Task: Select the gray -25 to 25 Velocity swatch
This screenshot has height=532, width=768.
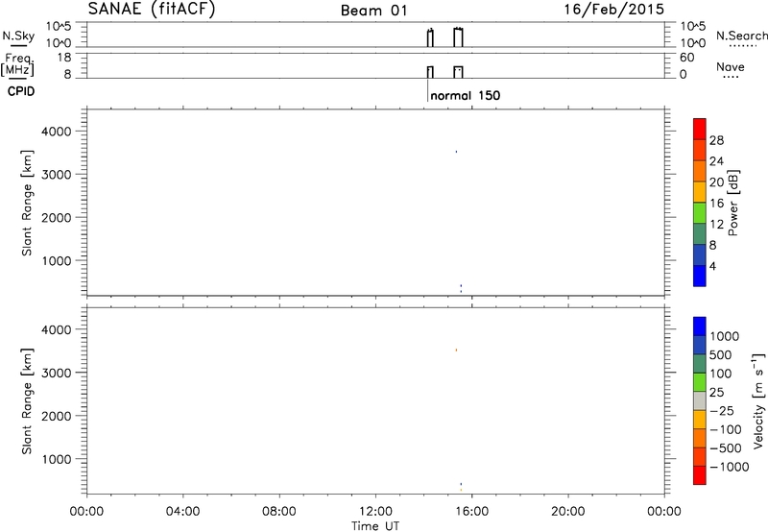Action: tap(700, 400)
